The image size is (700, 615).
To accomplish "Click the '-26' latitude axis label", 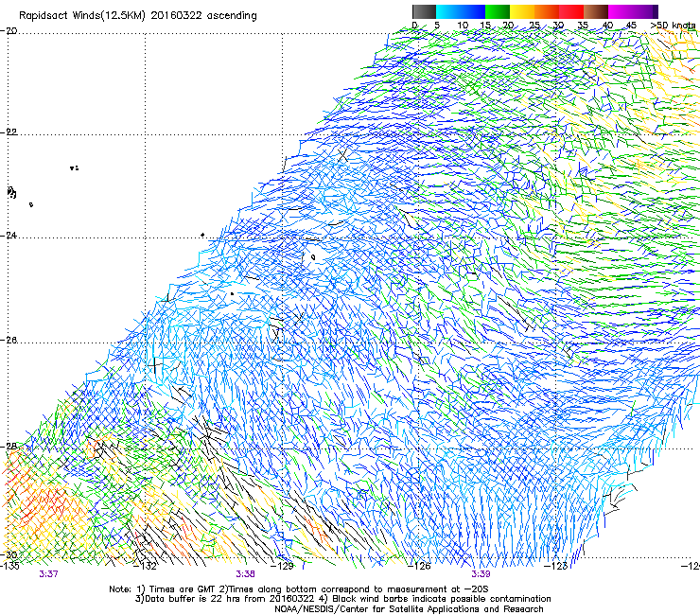I will 9,340.
